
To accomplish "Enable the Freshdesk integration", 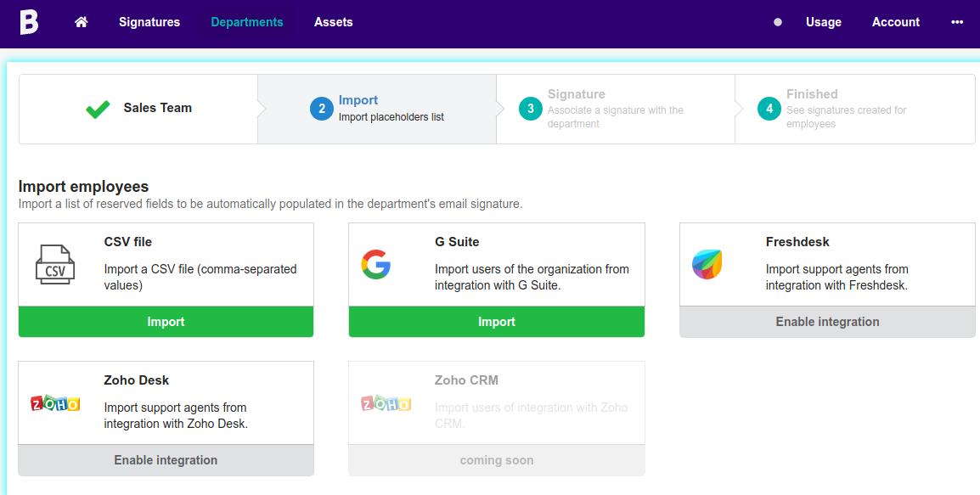I will 826,322.
